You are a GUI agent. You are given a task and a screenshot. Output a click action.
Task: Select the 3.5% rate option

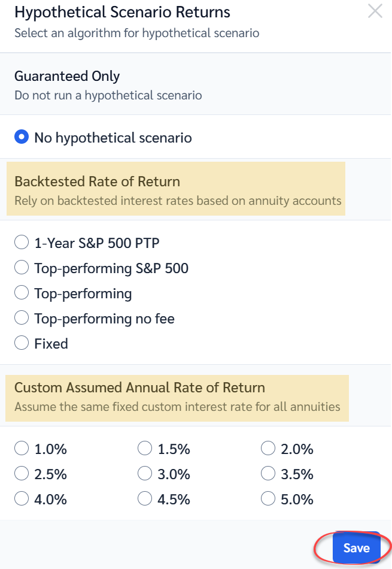268,474
